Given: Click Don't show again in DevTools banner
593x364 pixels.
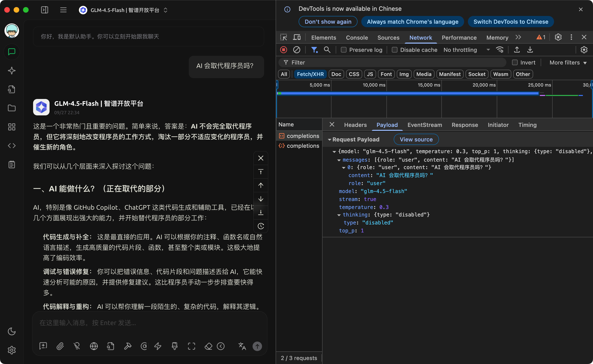Looking at the screenshot, I should [x=328, y=22].
